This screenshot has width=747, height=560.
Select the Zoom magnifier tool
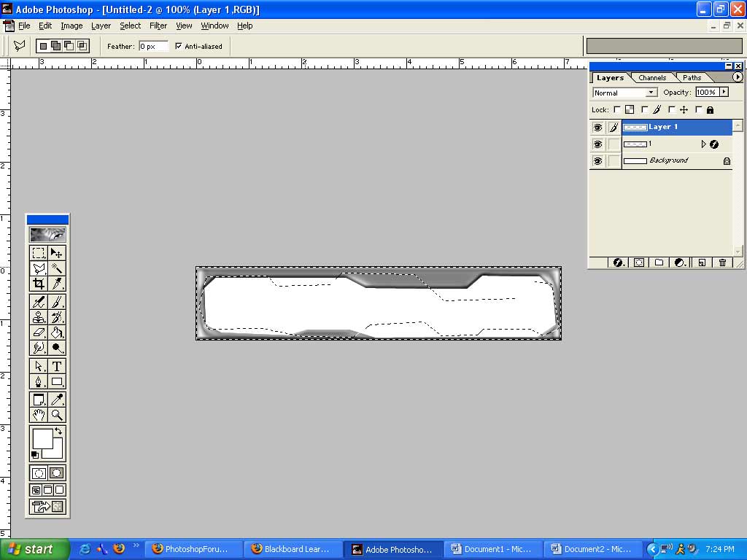pos(57,415)
